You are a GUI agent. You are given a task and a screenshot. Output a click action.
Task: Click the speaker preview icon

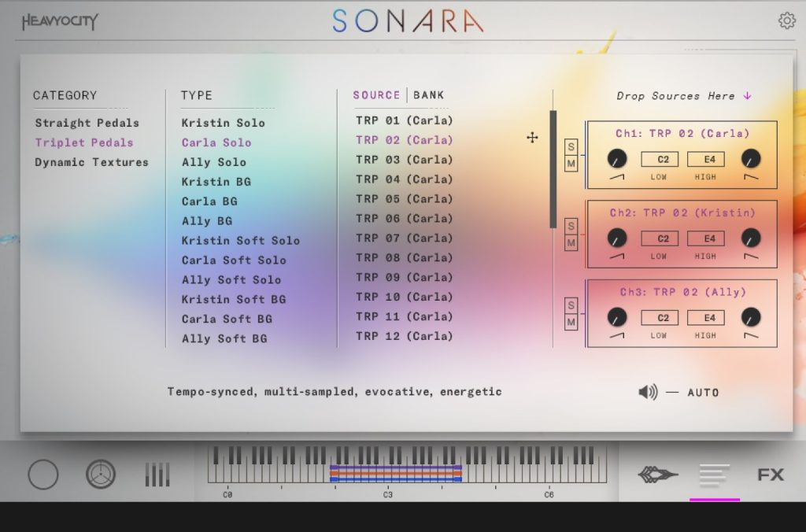[648, 392]
